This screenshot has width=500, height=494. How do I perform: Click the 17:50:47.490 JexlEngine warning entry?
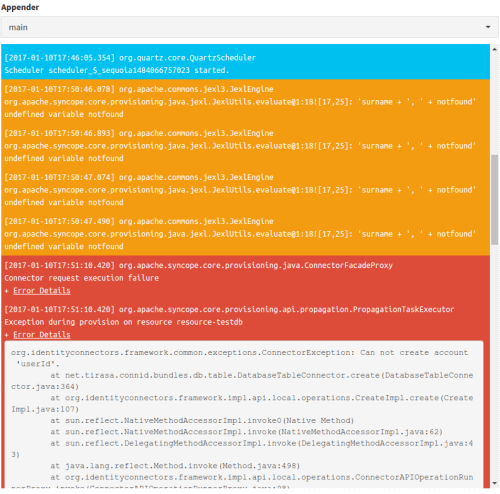[245, 234]
